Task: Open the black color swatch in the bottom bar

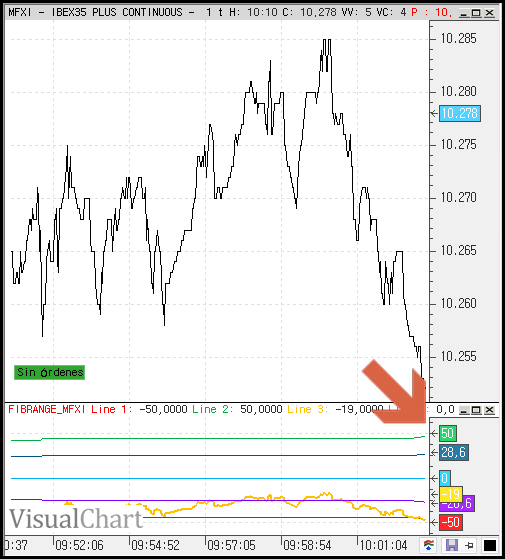Action: (x=490, y=545)
